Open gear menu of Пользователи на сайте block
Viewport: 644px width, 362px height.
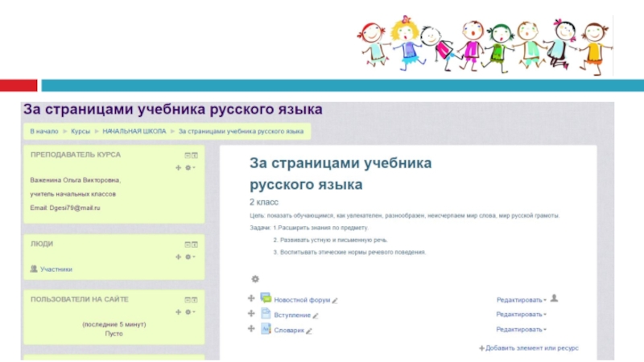pyautogui.click(x=190, y=312)
